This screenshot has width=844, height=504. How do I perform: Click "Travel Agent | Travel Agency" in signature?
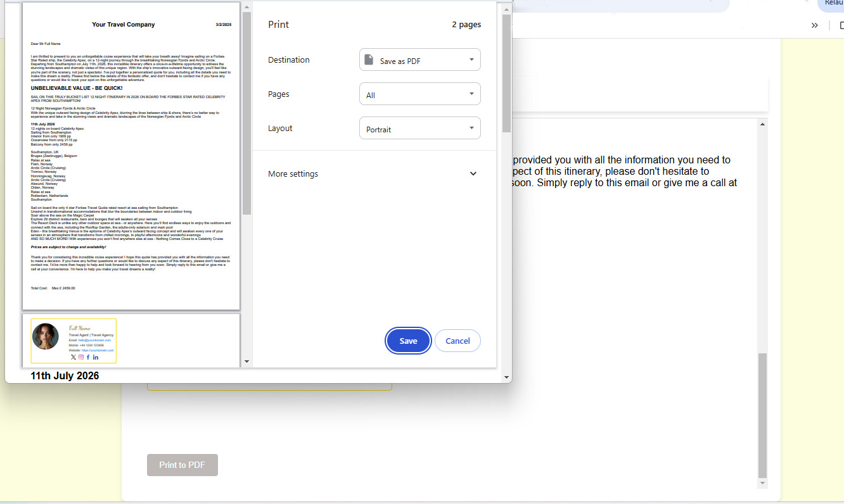click(91, 335)
